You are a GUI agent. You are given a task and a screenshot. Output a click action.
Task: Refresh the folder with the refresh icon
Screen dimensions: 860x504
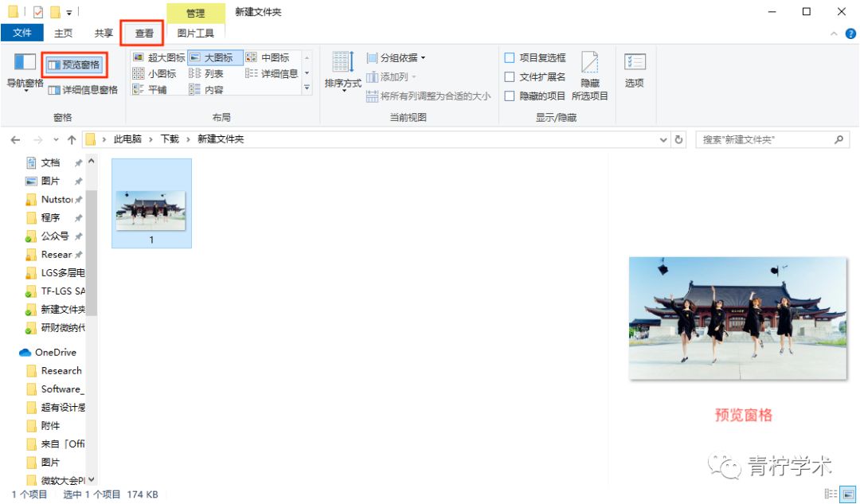[x=678, y=139]
